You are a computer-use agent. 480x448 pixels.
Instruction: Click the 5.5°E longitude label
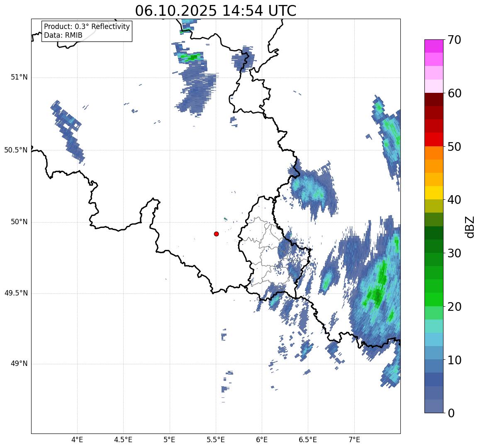coord(216,440)
